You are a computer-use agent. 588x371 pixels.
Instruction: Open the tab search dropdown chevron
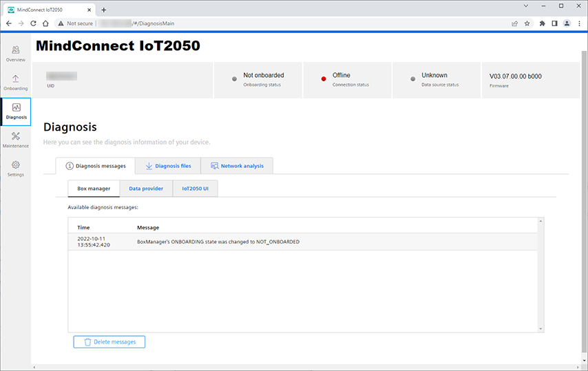coord(526,6)
